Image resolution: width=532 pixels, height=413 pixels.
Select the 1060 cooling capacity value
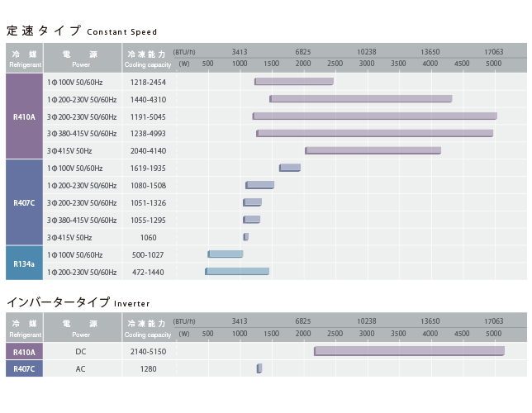(x=148, y=237)
